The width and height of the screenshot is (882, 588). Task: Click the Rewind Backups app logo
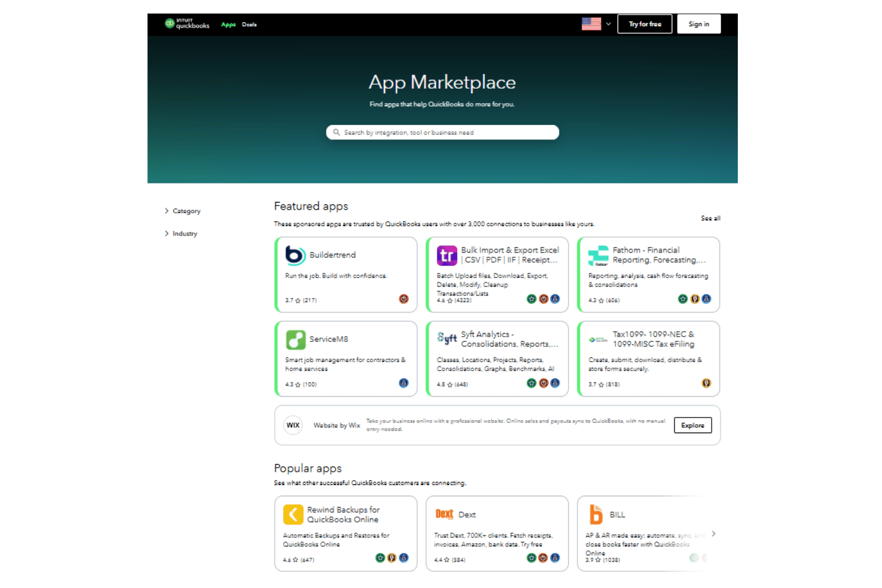[x=293, y=515]
